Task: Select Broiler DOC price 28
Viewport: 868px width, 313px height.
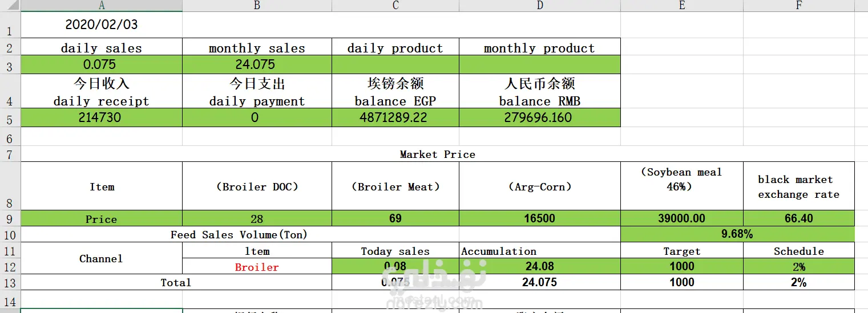Action: [x=257, y=218]
